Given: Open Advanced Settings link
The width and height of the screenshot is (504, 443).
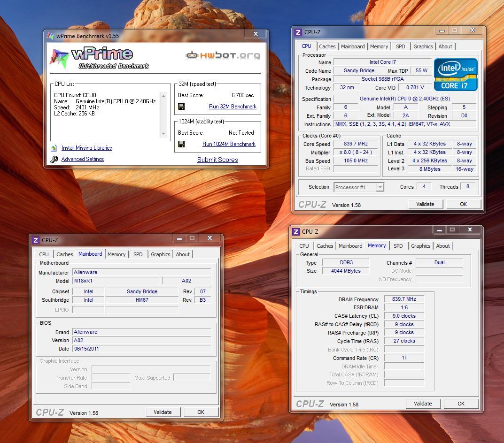Looking at the screenshot, I should pyautogui.click(x=83, y=159).
